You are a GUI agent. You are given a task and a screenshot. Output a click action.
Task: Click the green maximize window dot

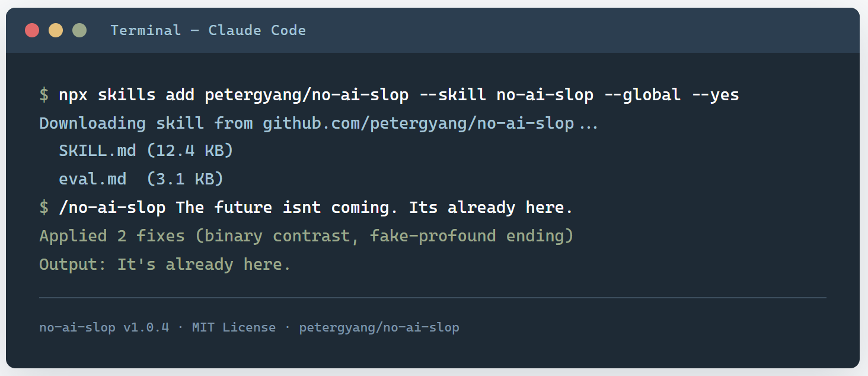click(79, 30)
